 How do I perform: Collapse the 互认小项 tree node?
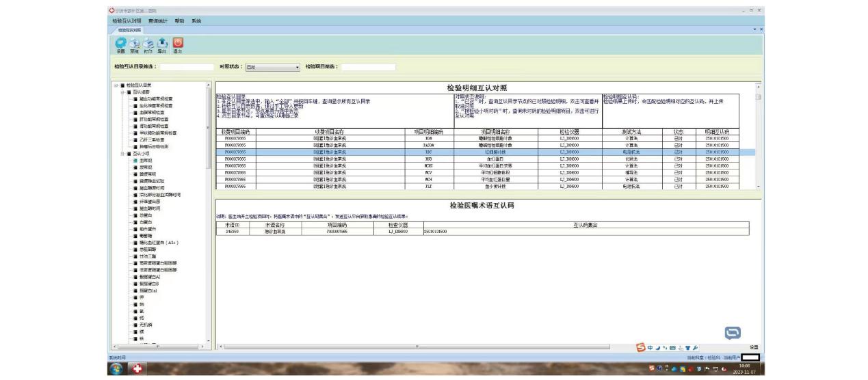point(122,154)
